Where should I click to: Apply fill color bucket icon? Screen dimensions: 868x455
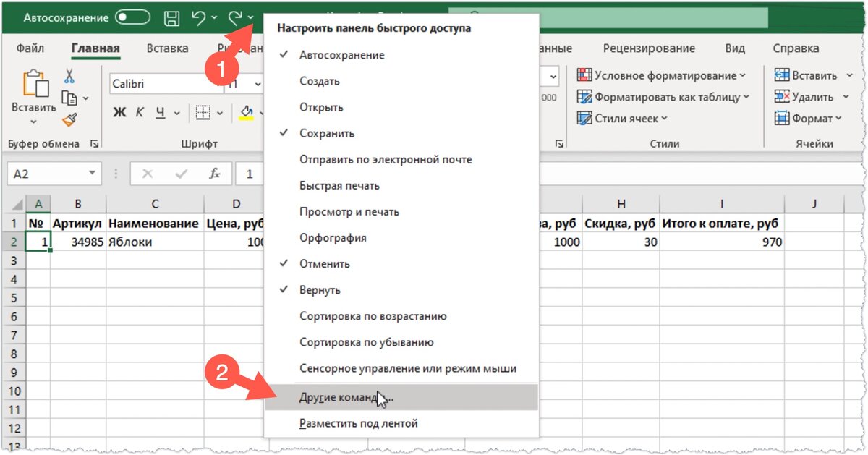coord(247,113)
